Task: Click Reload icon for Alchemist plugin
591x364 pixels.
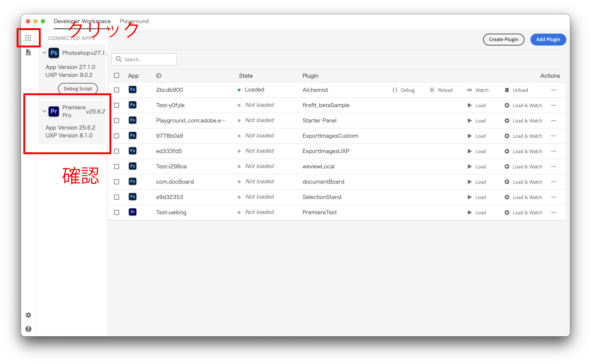Action: (432, 90)
